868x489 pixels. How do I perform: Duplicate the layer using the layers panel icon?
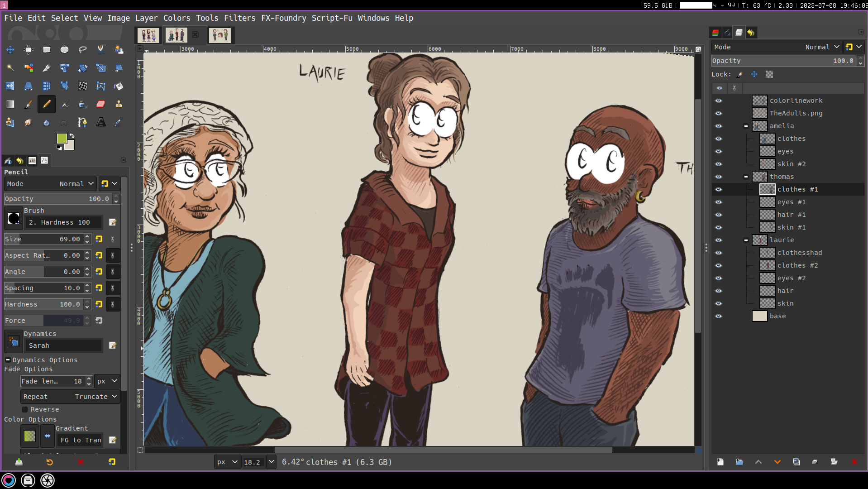click(x=796, y=462)
